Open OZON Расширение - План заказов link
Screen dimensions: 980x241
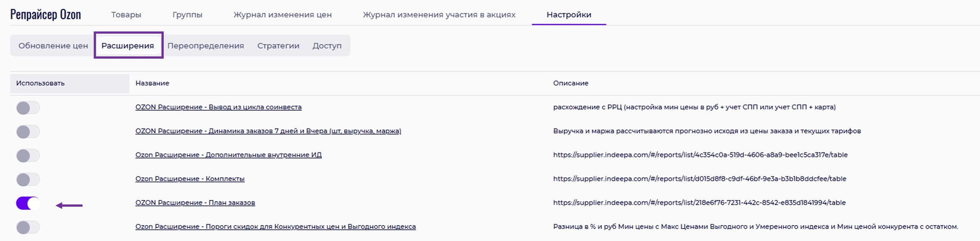195,203
